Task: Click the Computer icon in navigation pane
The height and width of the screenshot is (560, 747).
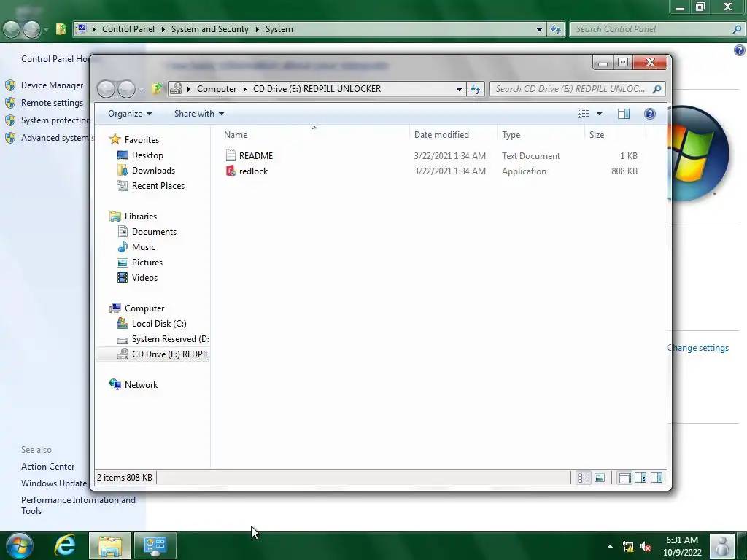Action: click(x=115, y=308)
